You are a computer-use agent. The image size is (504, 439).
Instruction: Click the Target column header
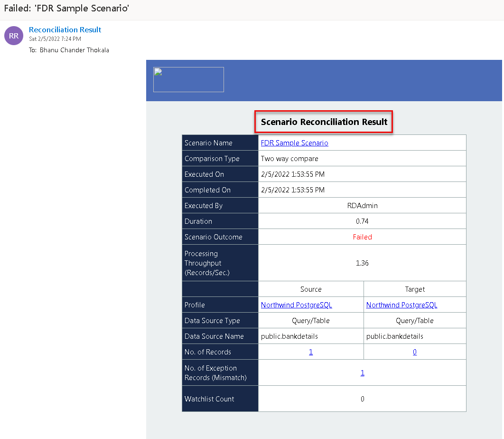(x=415, y=289)
